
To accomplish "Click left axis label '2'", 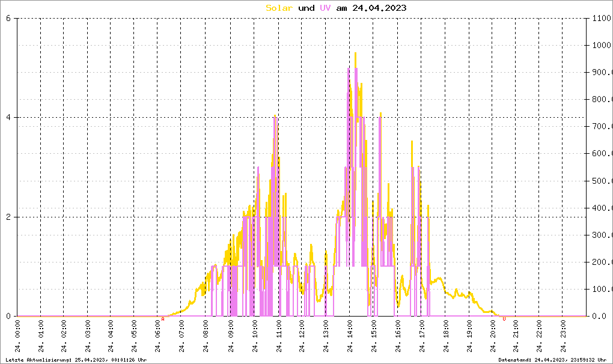I will pyautogui.click(x=8, y=217).
